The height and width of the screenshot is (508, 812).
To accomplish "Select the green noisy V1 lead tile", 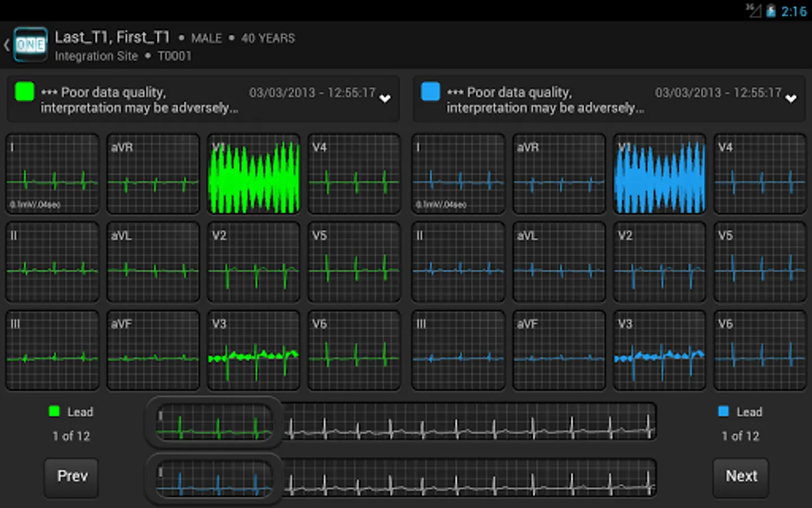I will coord(254,174).
